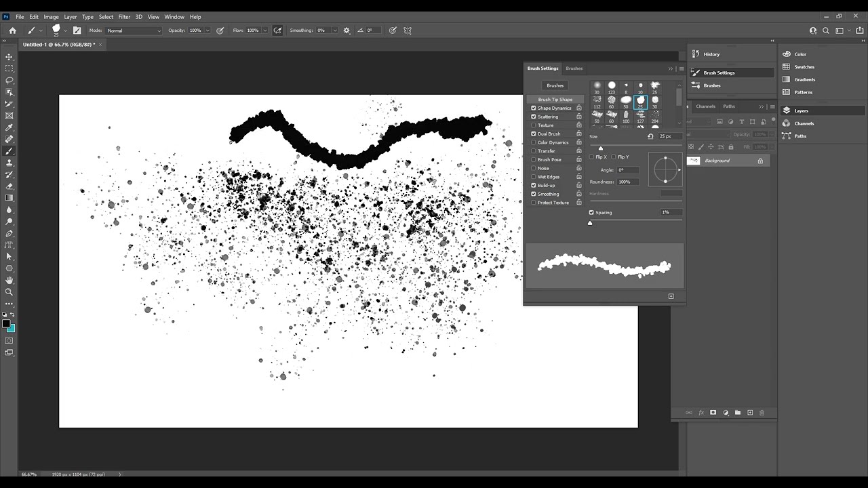Click the foreground color swatch

point(6,324)
